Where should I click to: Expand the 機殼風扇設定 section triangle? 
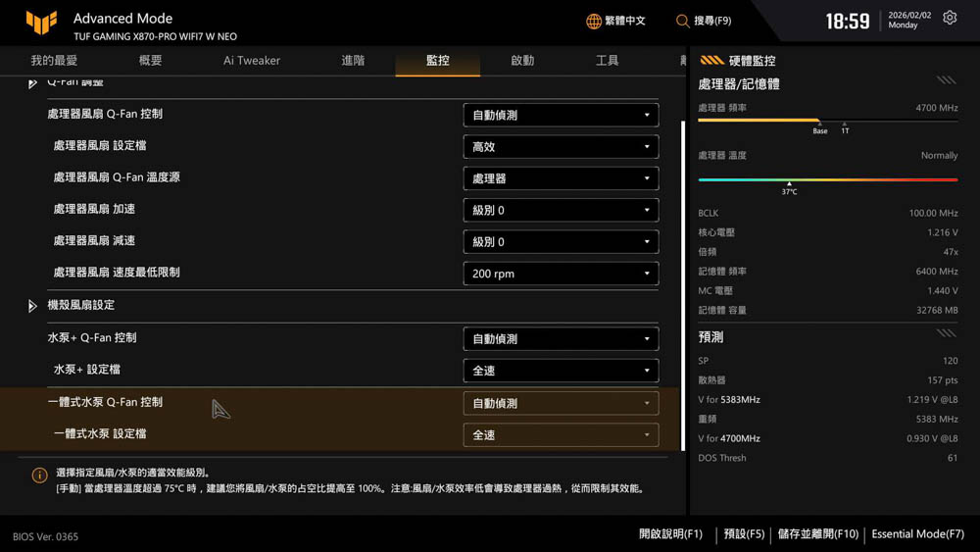tap(32, 306)
